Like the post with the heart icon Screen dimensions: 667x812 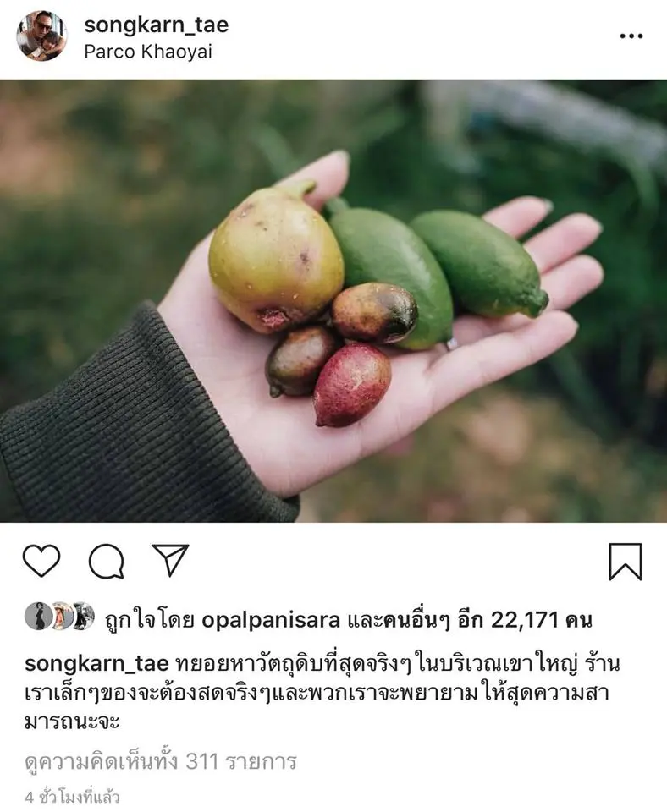click(41, 560)
